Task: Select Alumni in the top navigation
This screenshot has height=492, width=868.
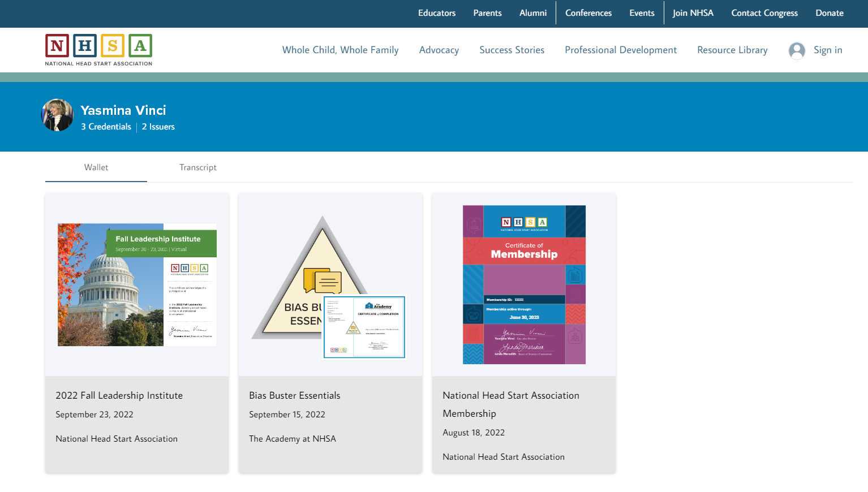Action: [532, 13]
